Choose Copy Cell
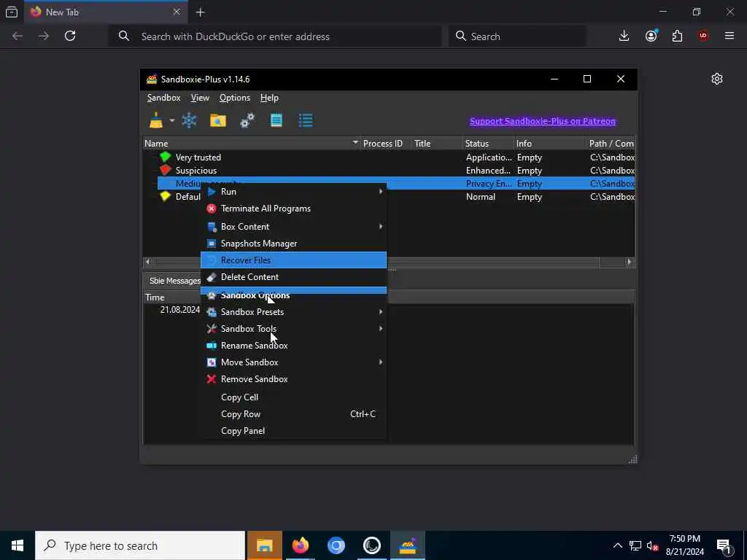The width and height of the screenshot is (747, 560). coord(293,397)
